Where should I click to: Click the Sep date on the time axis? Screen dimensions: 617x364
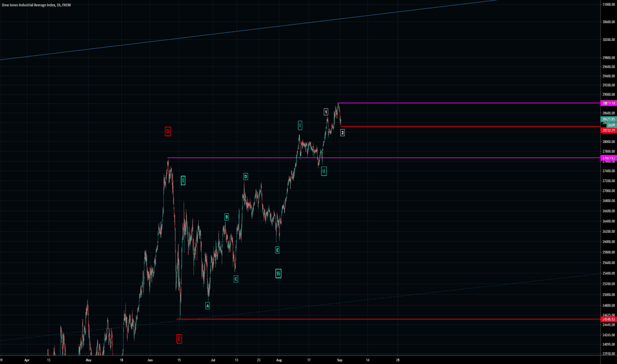coord(340,360)
